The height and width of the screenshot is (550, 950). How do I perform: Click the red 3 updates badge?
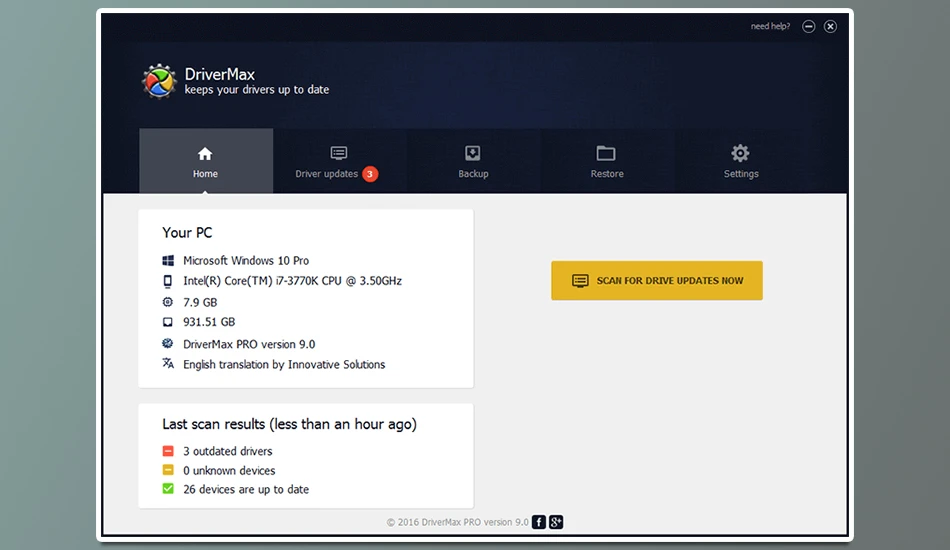370,174
